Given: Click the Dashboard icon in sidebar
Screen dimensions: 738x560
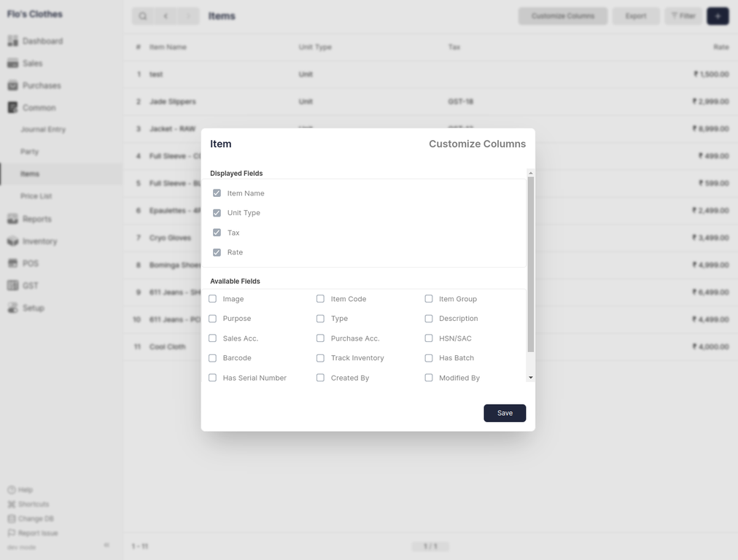Looking at the screenshot, I should coord(12,41).
